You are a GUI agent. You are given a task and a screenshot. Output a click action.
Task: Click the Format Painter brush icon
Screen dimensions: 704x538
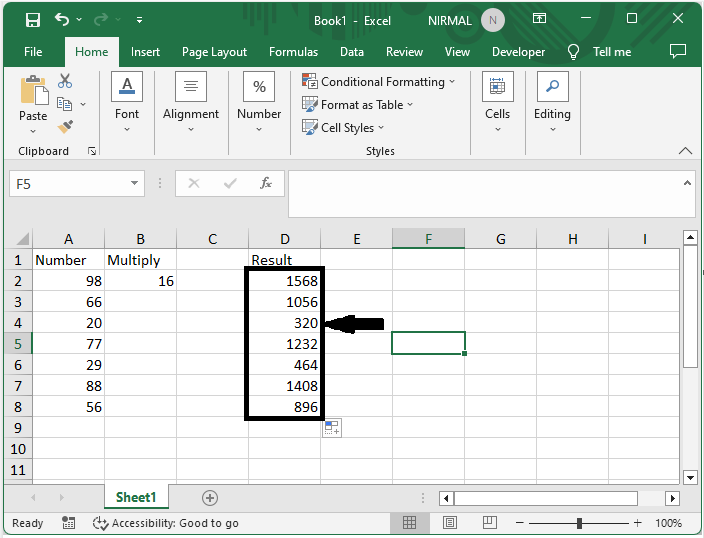(65, 127)
